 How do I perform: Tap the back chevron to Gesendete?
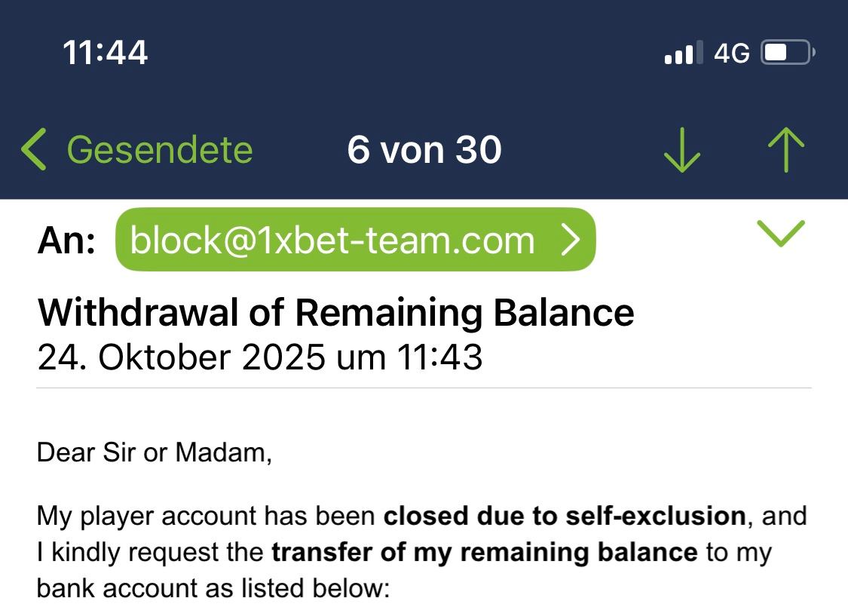[x=34, y=149]
